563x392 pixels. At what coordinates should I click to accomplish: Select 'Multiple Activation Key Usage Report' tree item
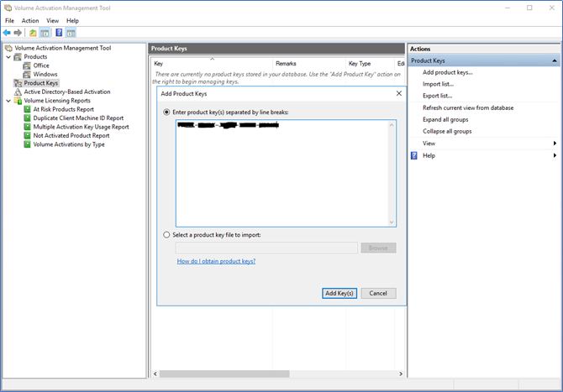82,127
